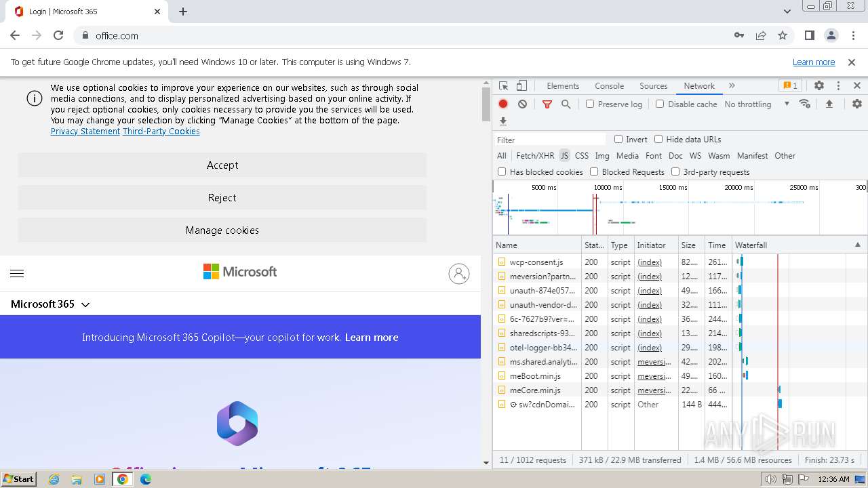
Task: Filter requests by Fetch/XHR
Action: click(x=535, y=155)
